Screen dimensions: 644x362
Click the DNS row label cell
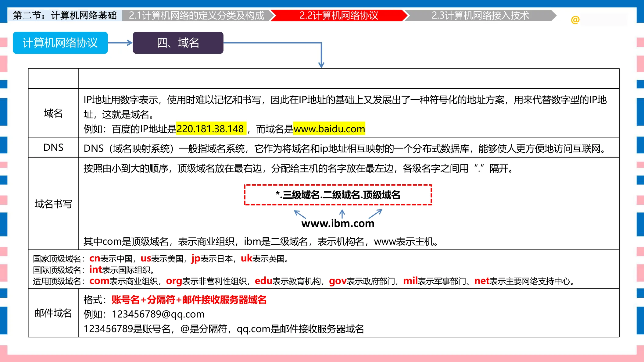53,147
